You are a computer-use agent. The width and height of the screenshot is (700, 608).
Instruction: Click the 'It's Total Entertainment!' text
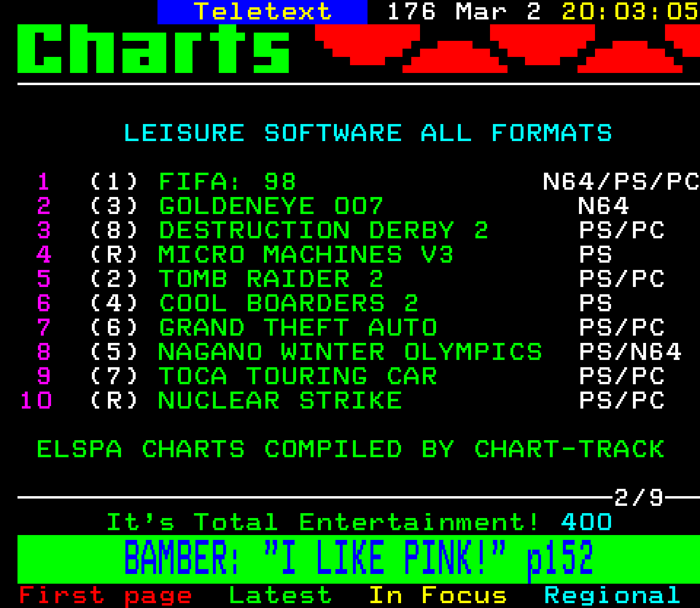[323, 522]
